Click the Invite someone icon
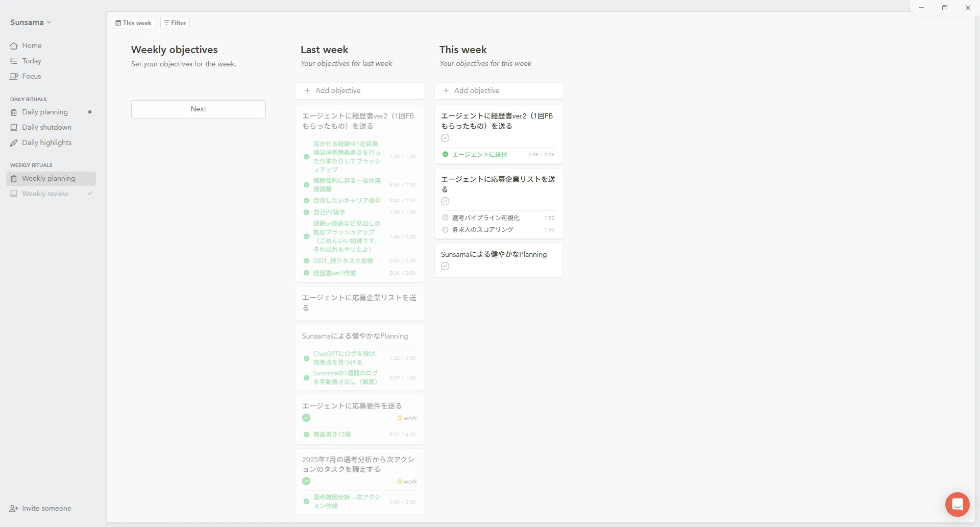This screenshot has height=527, width=980. [14, 509]
